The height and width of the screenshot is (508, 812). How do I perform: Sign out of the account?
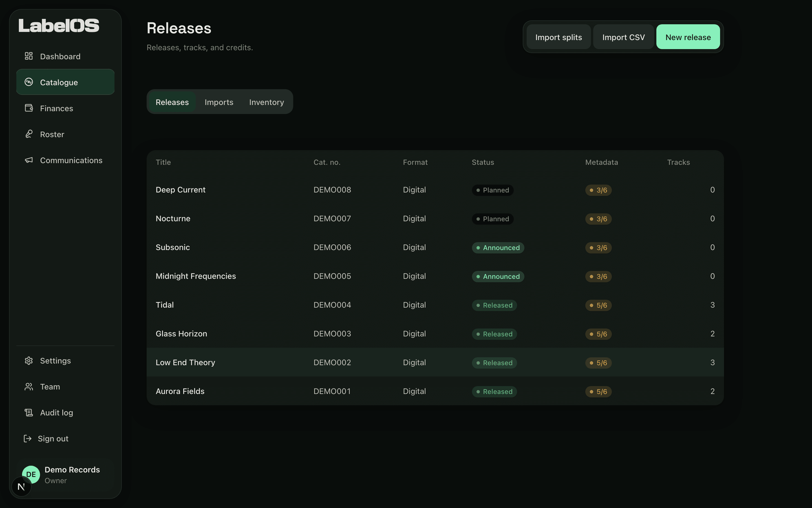[x=65, y=439]
